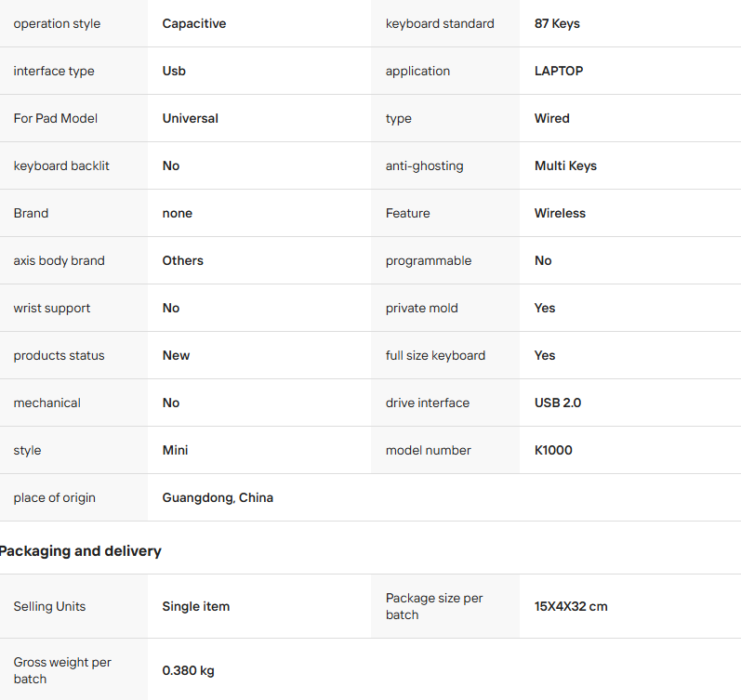Click the 'LAPTOP' application value
The width and height of the screenshot is (741, 700).
click(559, 71)
